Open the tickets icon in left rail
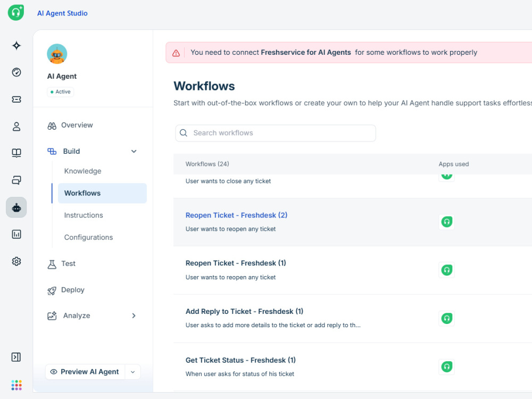This screenshot has height=399, width=532. pos(16,99)
